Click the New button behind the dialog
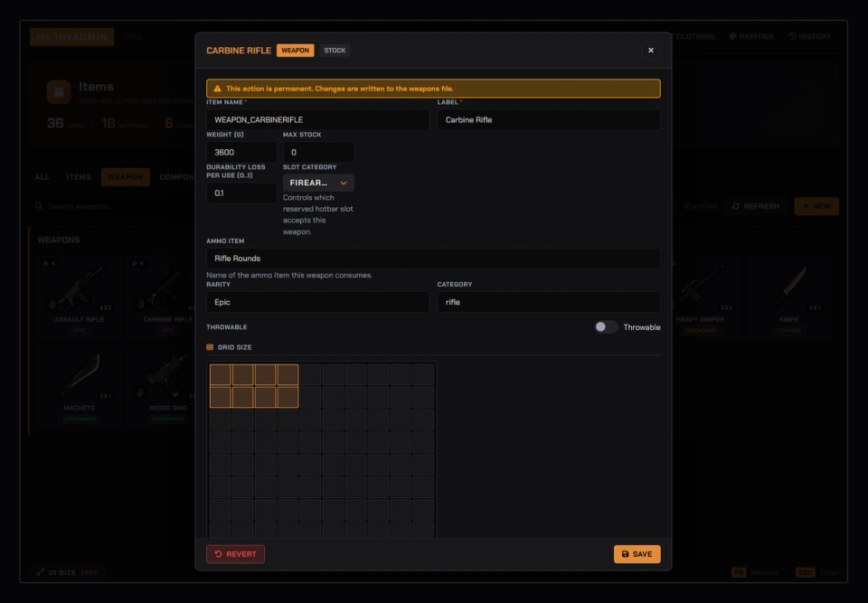This screenshot has width=868, height=603. pos(816,206)
